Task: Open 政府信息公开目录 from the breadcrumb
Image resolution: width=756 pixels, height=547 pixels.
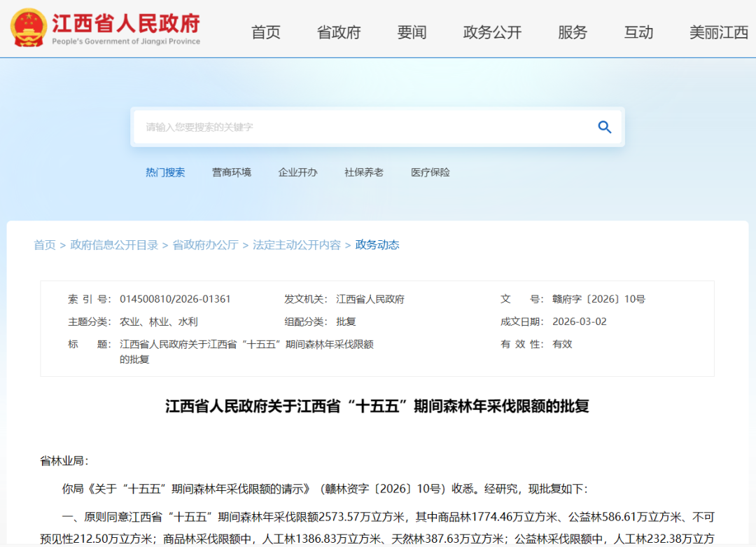Action: click(113, 245)
